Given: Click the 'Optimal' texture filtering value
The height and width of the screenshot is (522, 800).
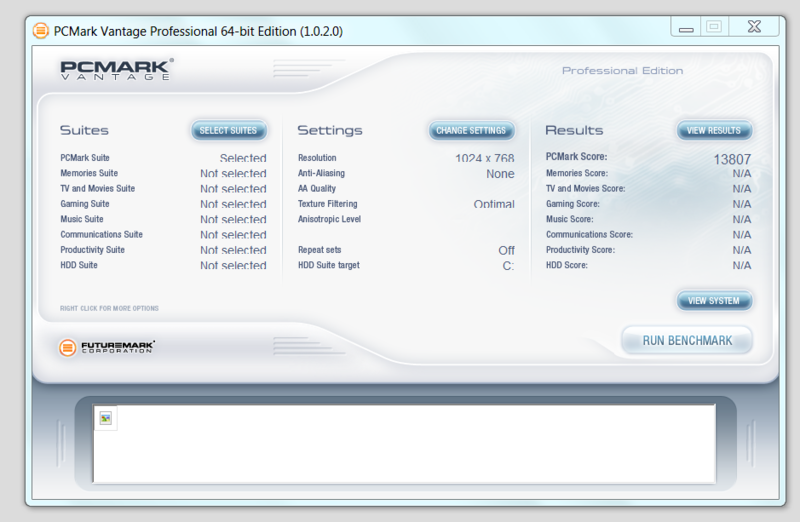Looking at the screenshot, I should coord(494,204).
